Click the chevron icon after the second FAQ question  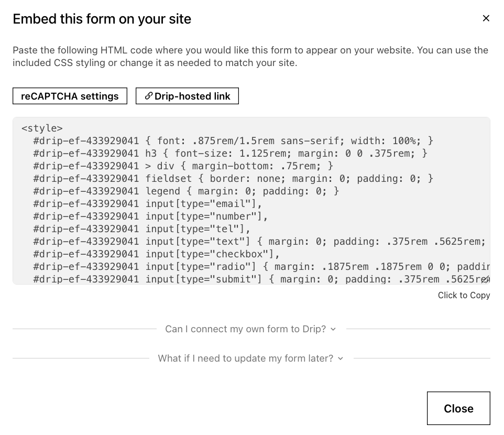coord(340,358)
